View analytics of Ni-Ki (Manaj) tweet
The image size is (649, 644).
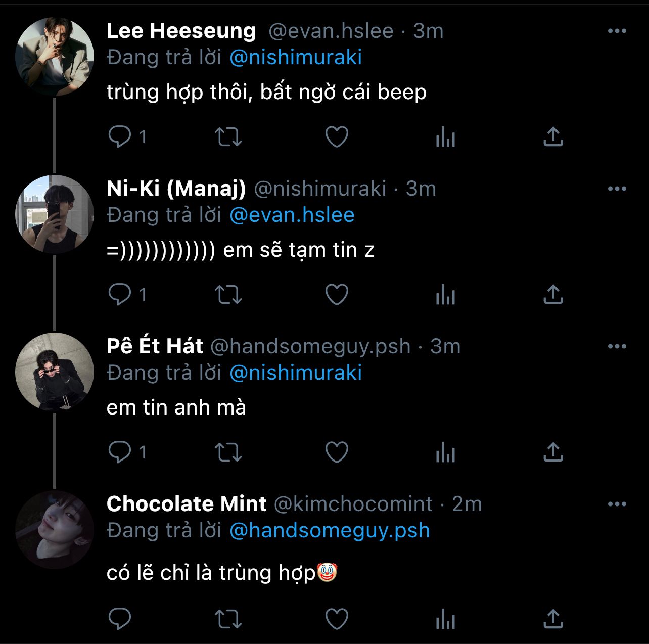point(445,294)
